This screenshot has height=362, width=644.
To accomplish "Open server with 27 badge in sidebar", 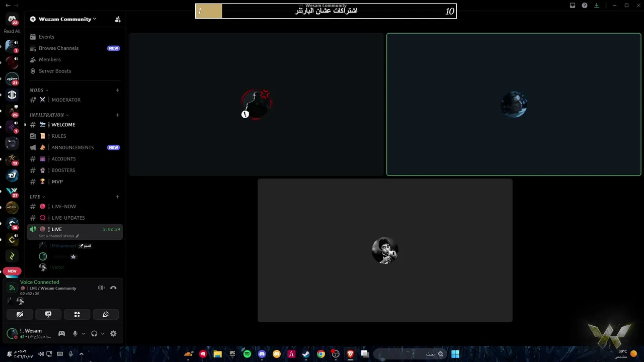I will [12, 192].
